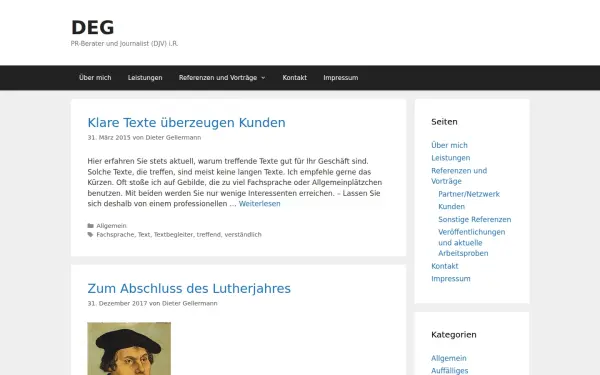
Task: Open Referenzen und Vorträge in navigation bar
Action: point(218,78)
